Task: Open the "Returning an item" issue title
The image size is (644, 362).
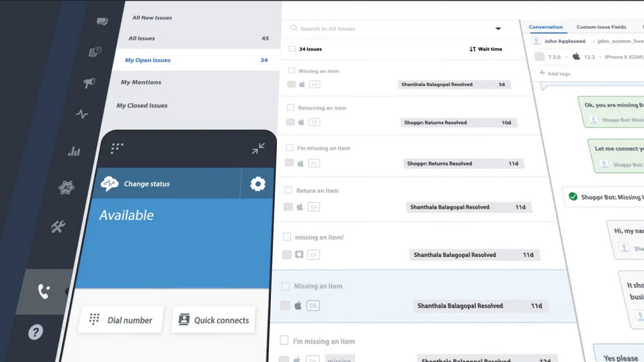Action: [x=322, y=108]
